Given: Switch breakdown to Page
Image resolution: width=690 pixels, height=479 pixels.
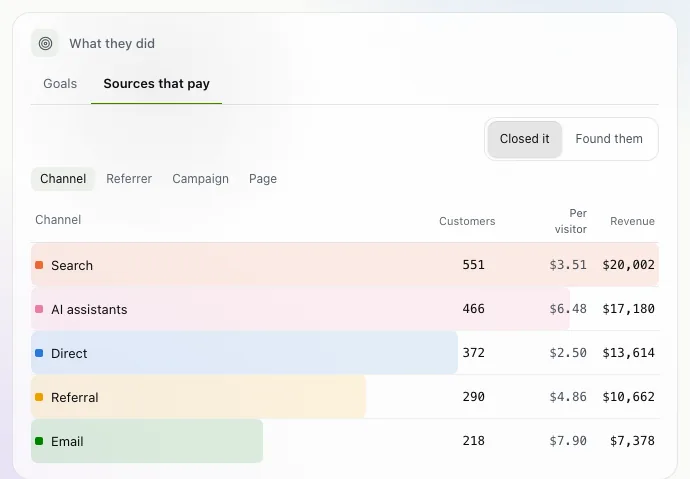Looking at the screenshot, I should tap(263, 179).
